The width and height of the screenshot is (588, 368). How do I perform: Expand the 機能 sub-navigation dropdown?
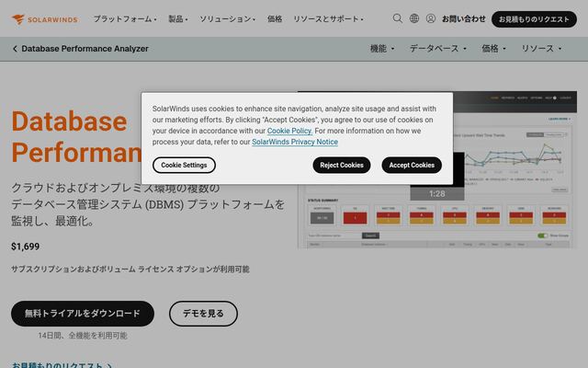(x=382, y=49)
